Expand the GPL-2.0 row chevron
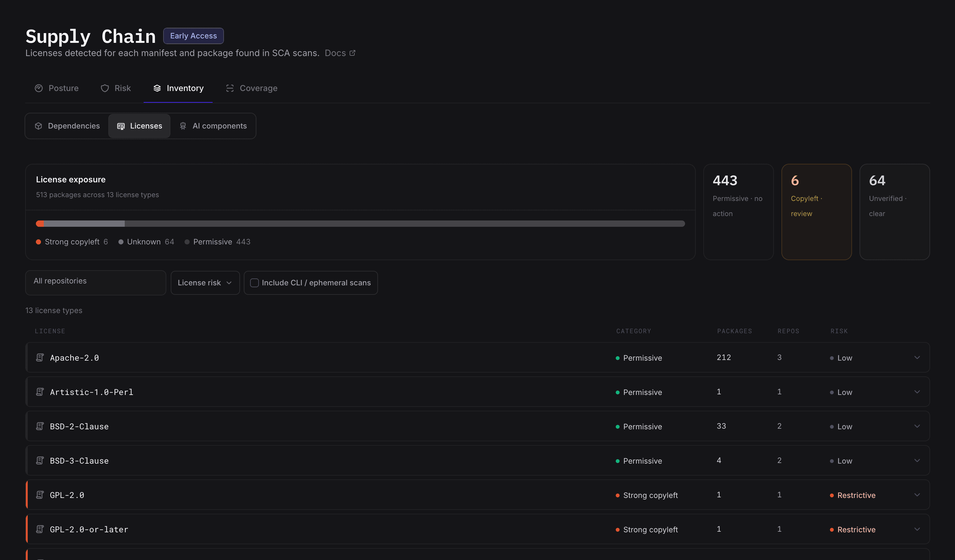 [x=917, y=495]
